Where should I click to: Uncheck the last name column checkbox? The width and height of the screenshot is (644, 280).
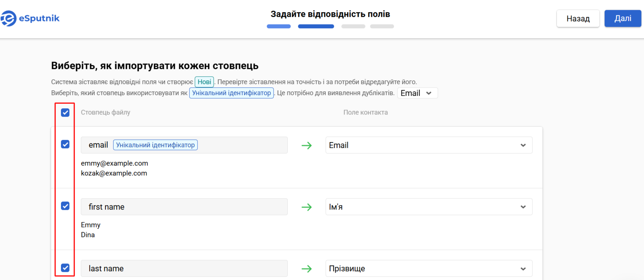tap(65, 268)
